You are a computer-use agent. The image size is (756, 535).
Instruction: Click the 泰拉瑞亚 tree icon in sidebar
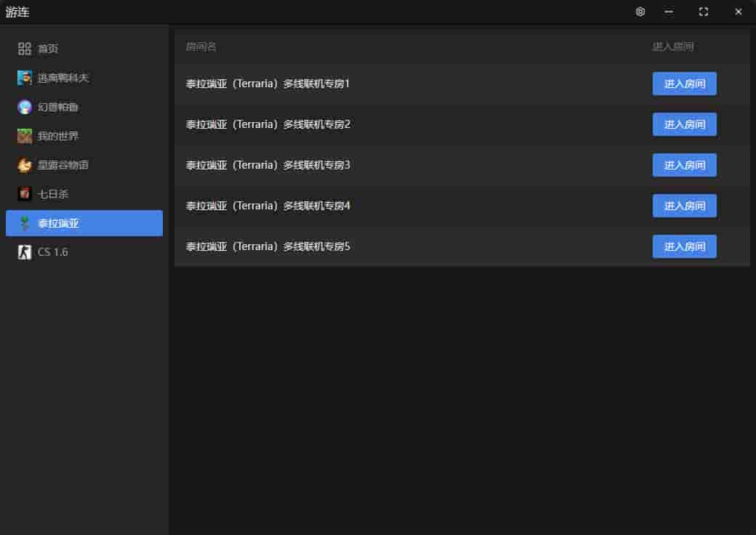tap(25, 223)
